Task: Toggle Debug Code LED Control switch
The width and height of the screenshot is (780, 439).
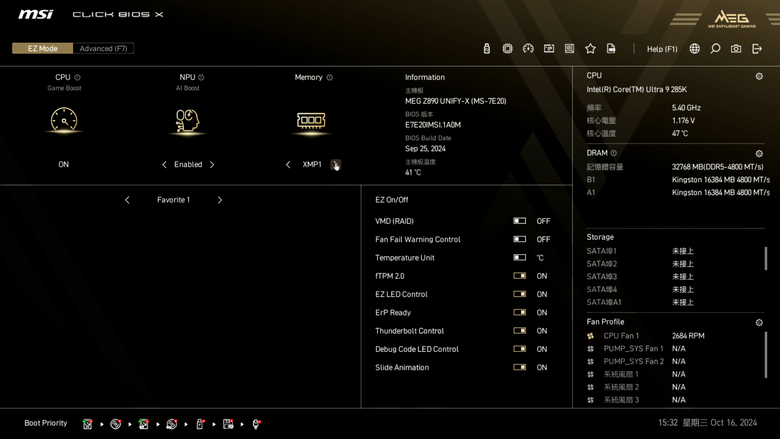Action: pos(519,349)
